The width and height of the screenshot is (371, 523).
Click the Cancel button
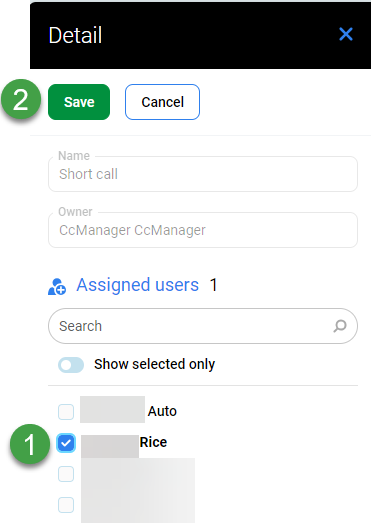(x=162, y=102)
